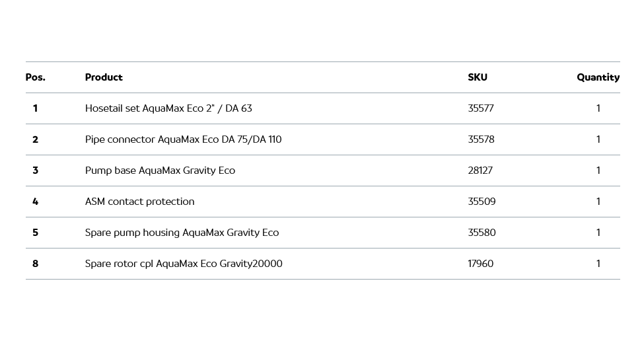
Task: Click SKU 28127
Action: tap(480, 171)
